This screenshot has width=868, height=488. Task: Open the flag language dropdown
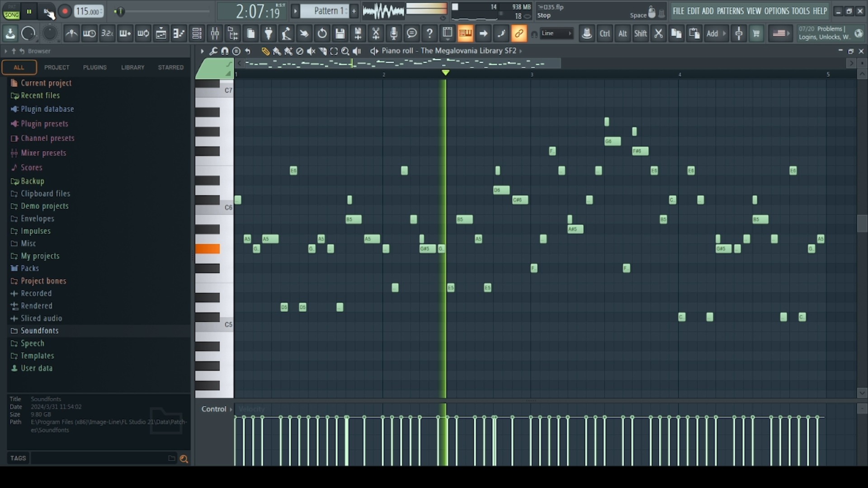(781, 33)
